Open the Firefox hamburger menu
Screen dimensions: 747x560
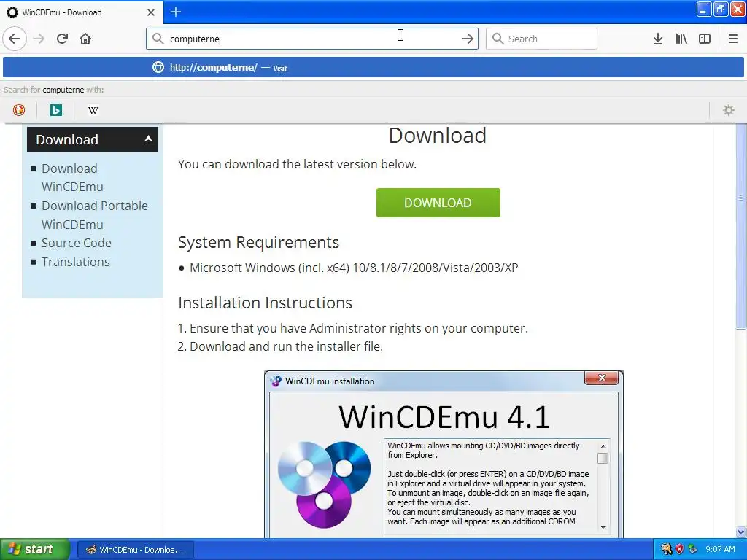point(733,39)
